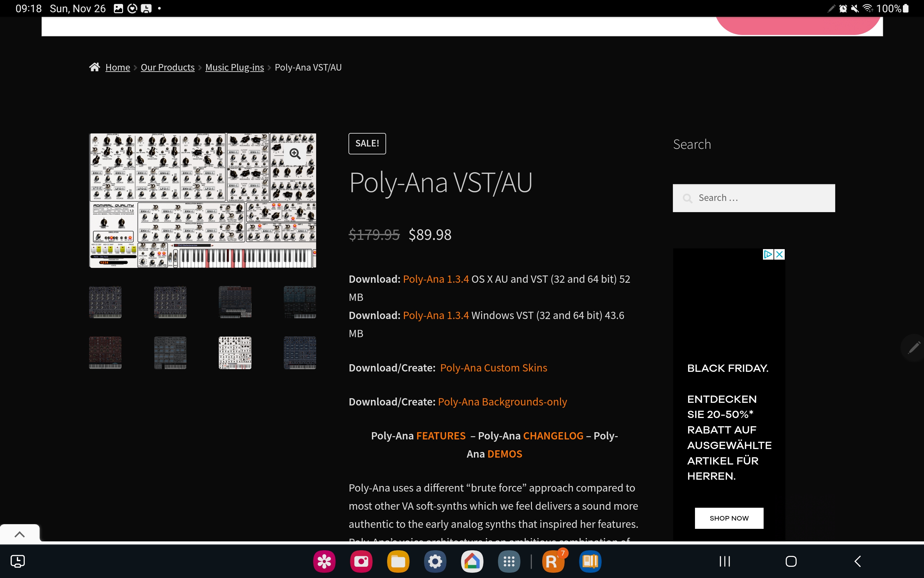Open the orange My Files app

(x=398, y=561)
